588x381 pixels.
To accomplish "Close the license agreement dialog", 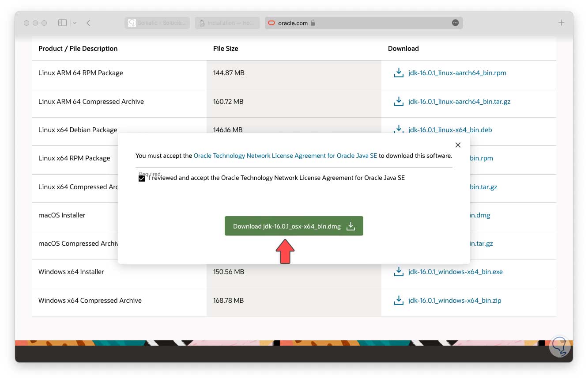I will point(458,145).
